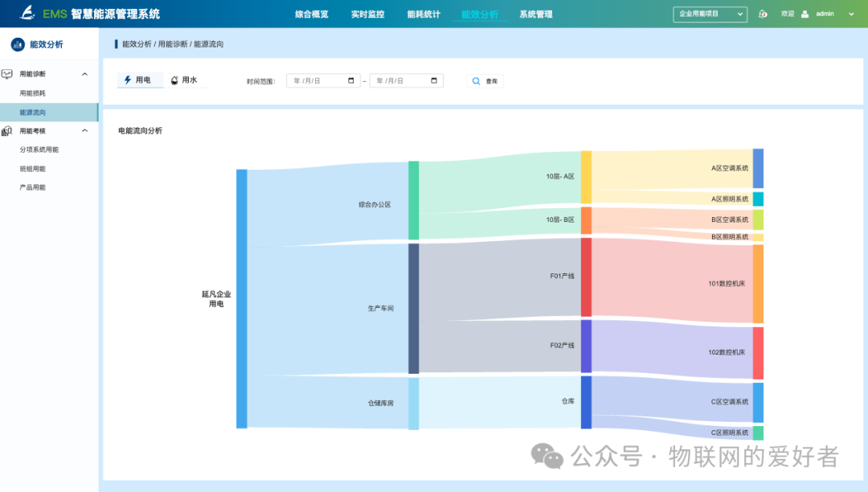Click the lightning bolt icon on 用电 tab

pyautogui.click(x=129, y=80)
